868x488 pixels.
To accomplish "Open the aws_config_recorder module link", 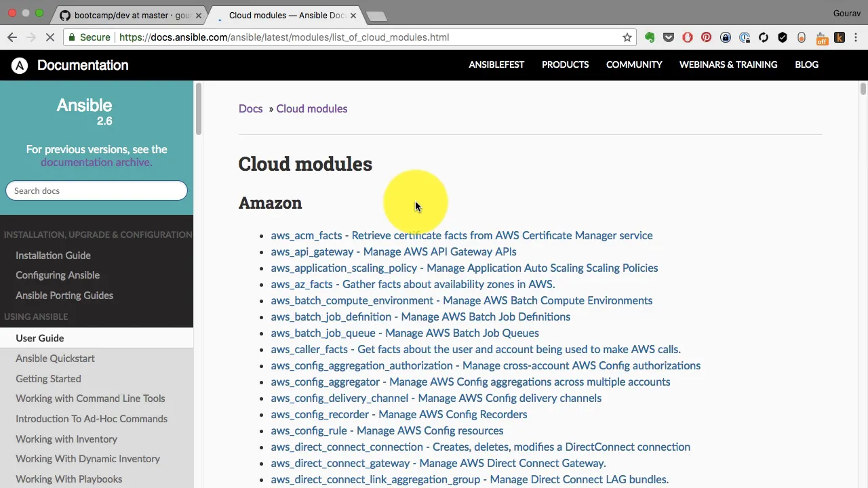I will pyautogui.click(x=399, y=414).
